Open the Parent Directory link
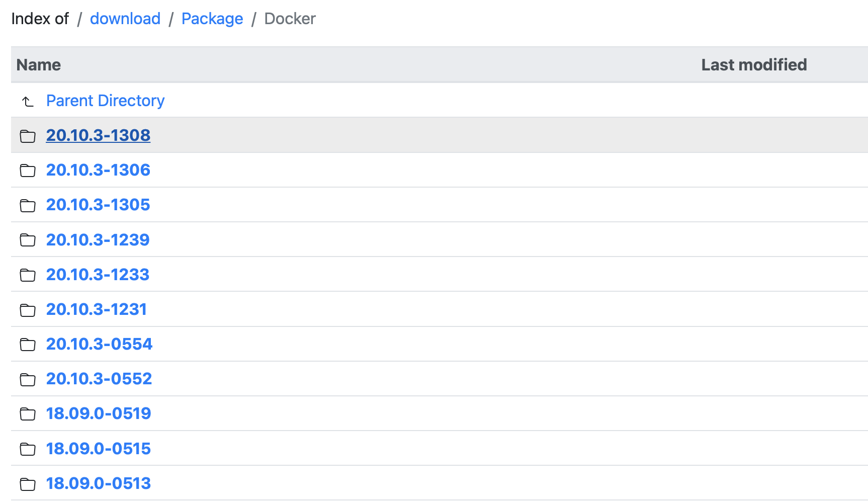The image size is (868, 503). point(105,101)
